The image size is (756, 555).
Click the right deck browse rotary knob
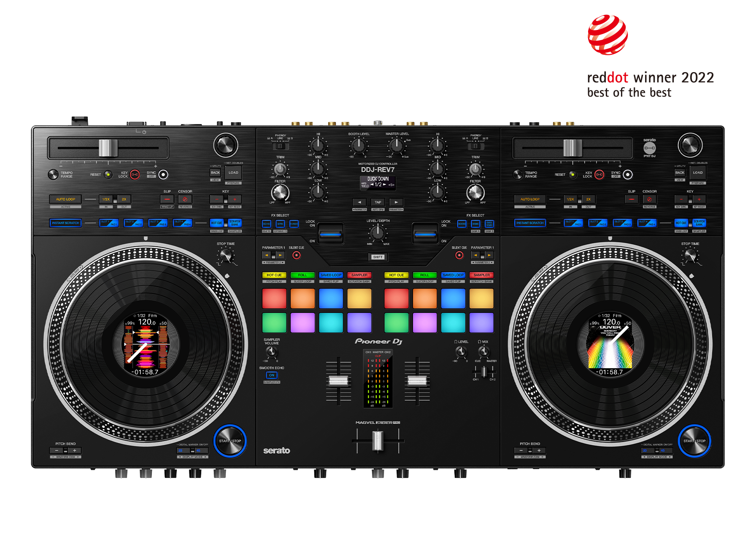690,145
